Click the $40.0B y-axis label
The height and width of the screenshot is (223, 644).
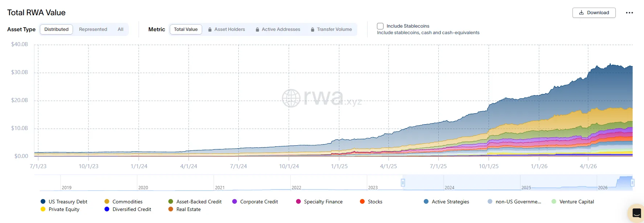pyautogui.click(x=20, y=44)
